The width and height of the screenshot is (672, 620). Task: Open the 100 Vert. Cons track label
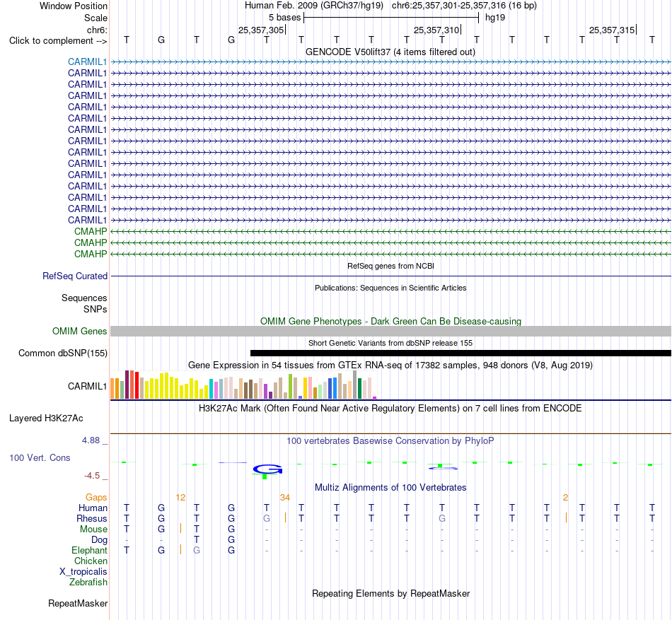coord(40,457)
